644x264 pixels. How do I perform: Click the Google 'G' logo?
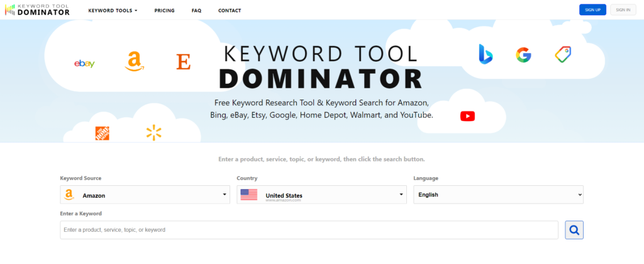point(524,55)
